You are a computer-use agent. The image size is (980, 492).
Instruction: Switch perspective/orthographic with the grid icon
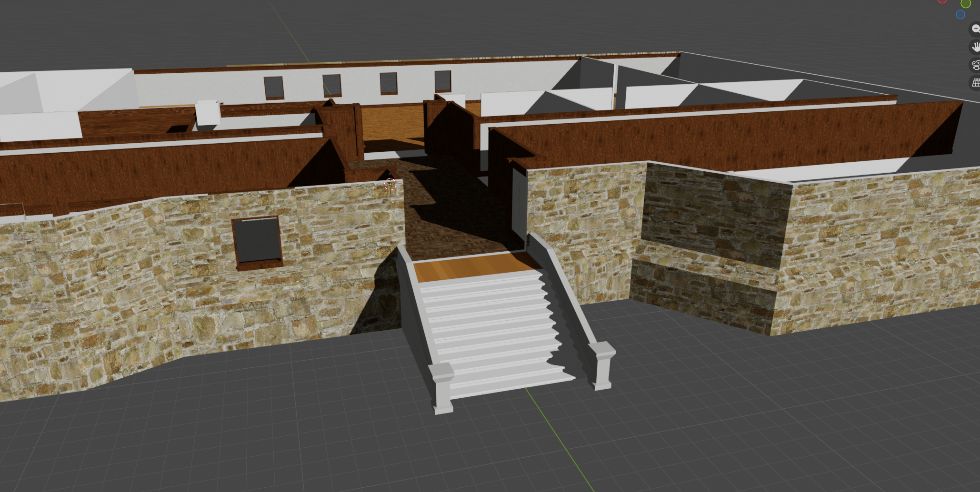(x=975, y=83)
